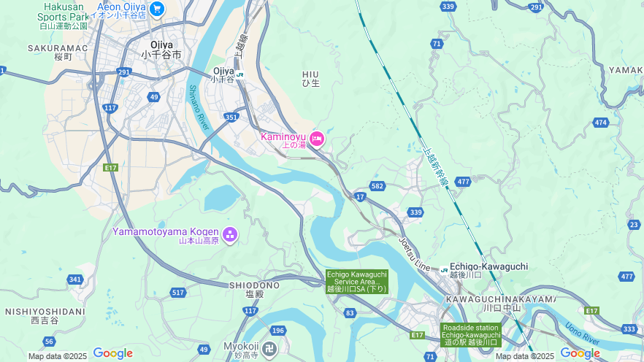Click the Route 351 road shield
The height and width of the screenshot is (362, 644).
coord(231,118)
